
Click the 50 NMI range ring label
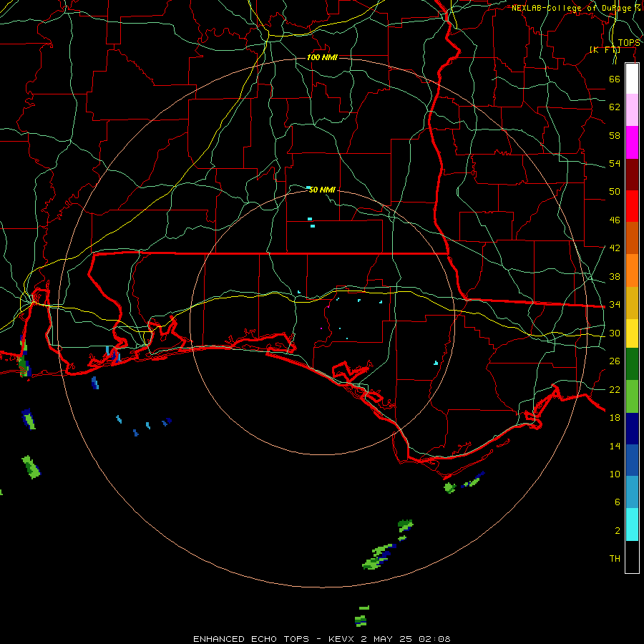322,190
